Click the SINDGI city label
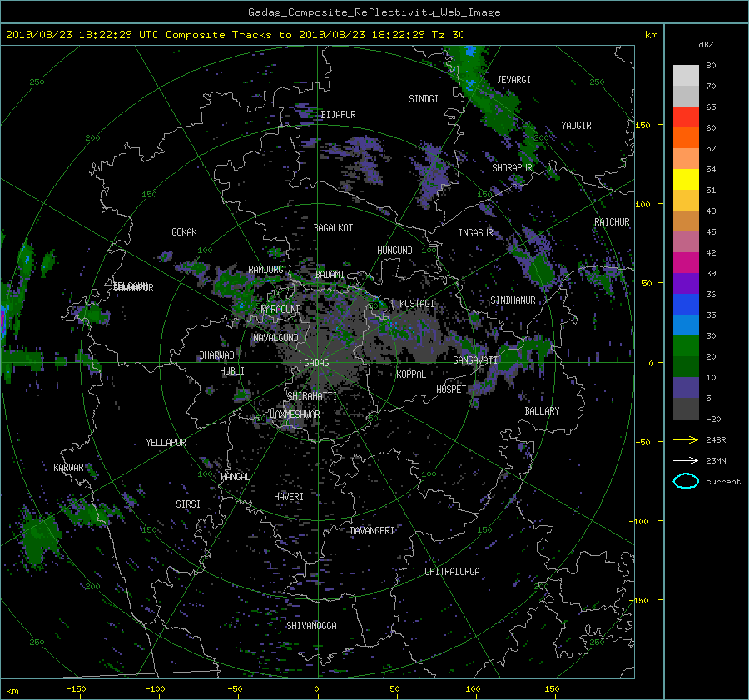 (424, 99)
